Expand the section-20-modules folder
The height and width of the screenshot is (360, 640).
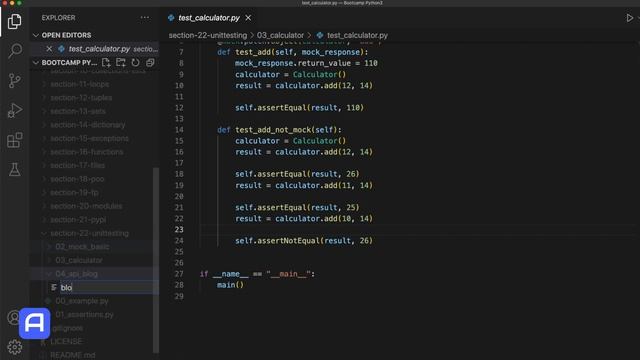pyautogui.click(x=86, y=206)
